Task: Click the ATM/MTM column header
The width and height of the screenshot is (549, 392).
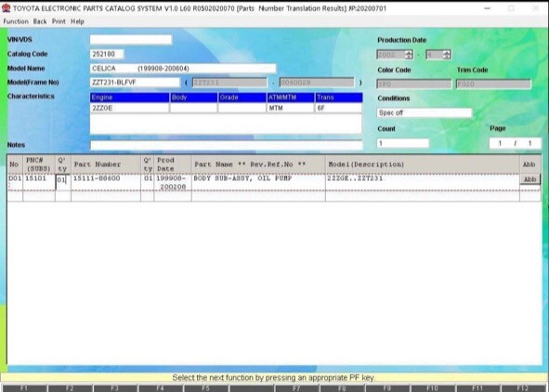Action: coord(290,98)
